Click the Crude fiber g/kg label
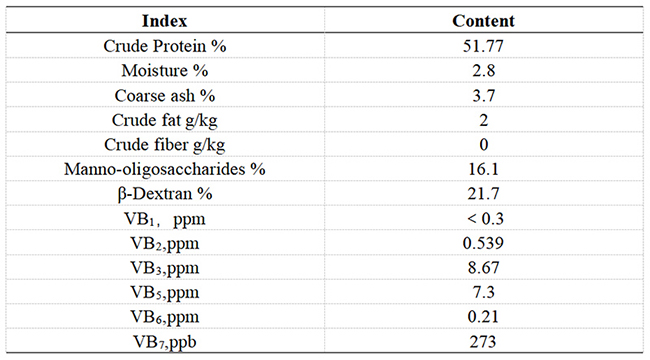The width and height of the screenshot is (650, 360). point(165,145)
